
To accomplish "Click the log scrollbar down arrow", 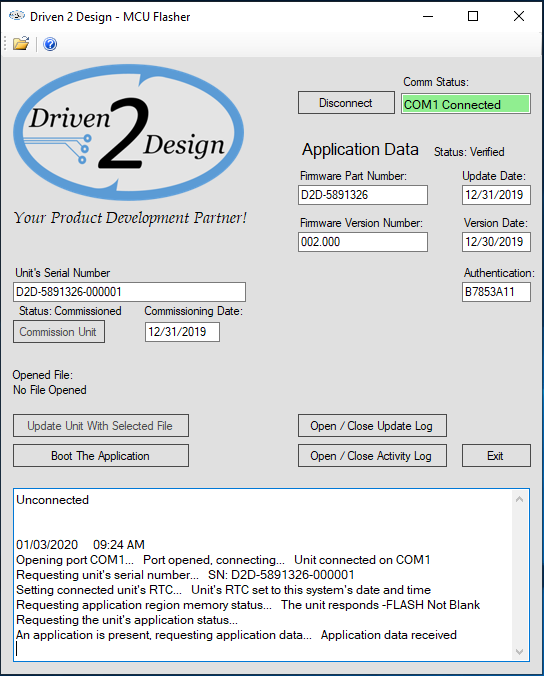I will point(519,651).
